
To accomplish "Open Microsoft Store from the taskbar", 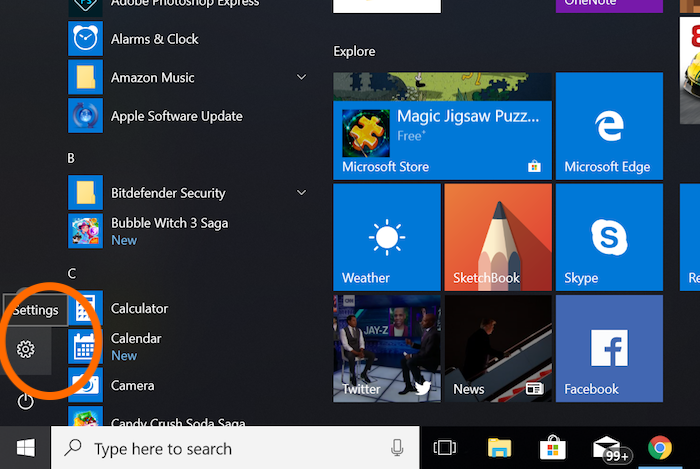I will 553,448.
